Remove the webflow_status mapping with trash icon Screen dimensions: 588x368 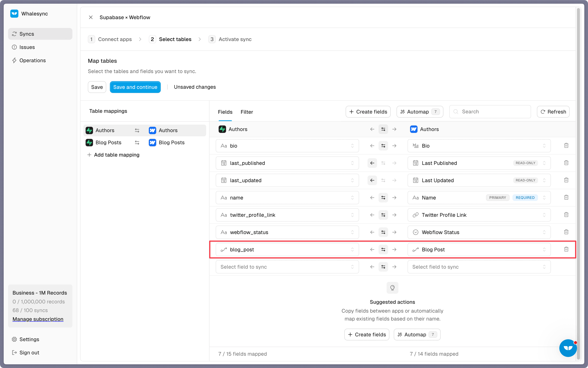click(566, 232)
